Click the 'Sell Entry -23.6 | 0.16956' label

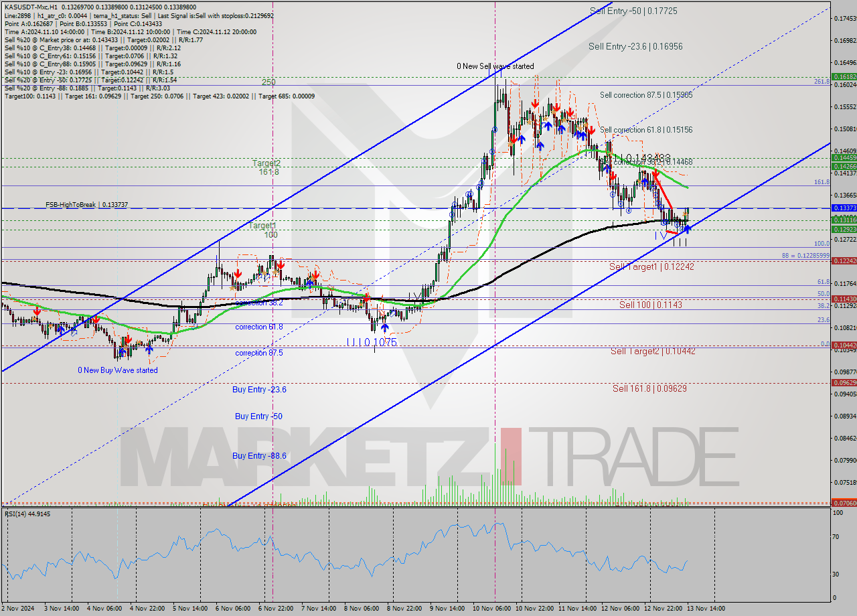636,46
